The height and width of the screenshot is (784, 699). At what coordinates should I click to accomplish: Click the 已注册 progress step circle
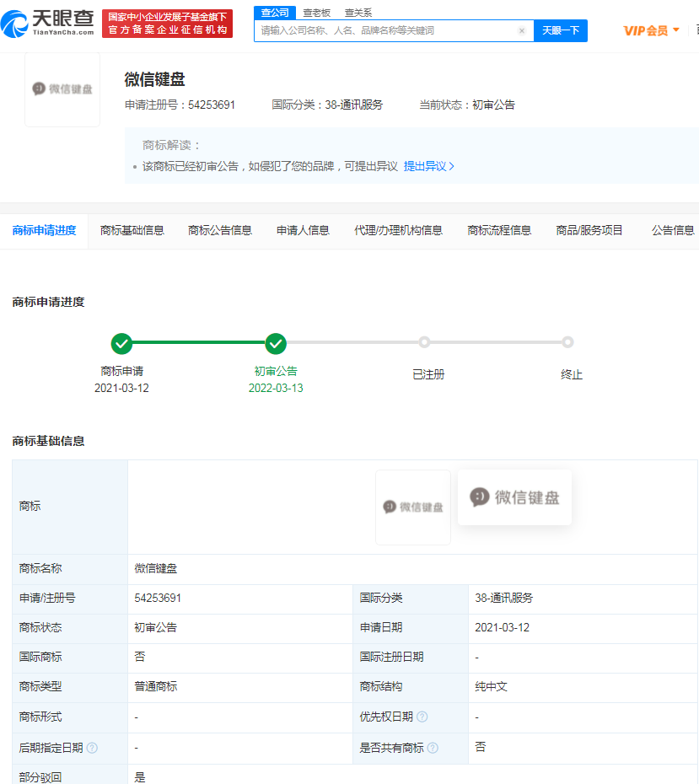[x=424, y=342]
